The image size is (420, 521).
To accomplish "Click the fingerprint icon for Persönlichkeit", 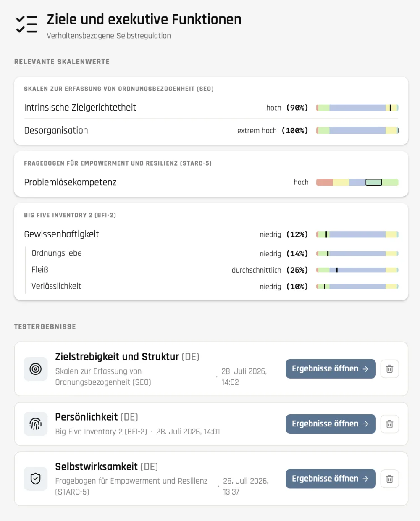I will [36, 424].
